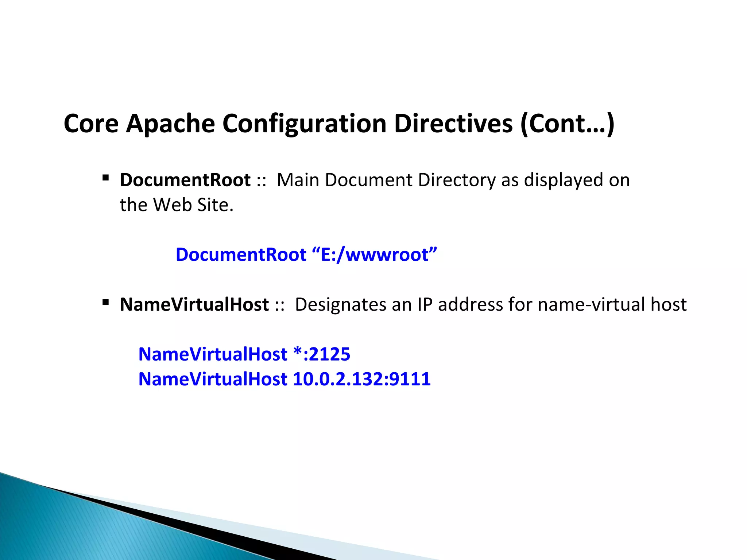Click the 'Main Document Directory' description text
747x560 pixels.
[x=386, y=180]
